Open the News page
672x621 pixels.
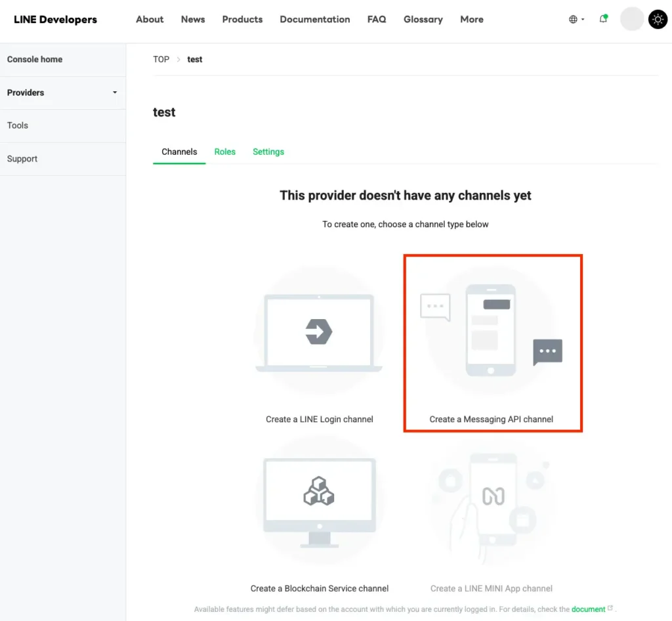click(193, 19)
